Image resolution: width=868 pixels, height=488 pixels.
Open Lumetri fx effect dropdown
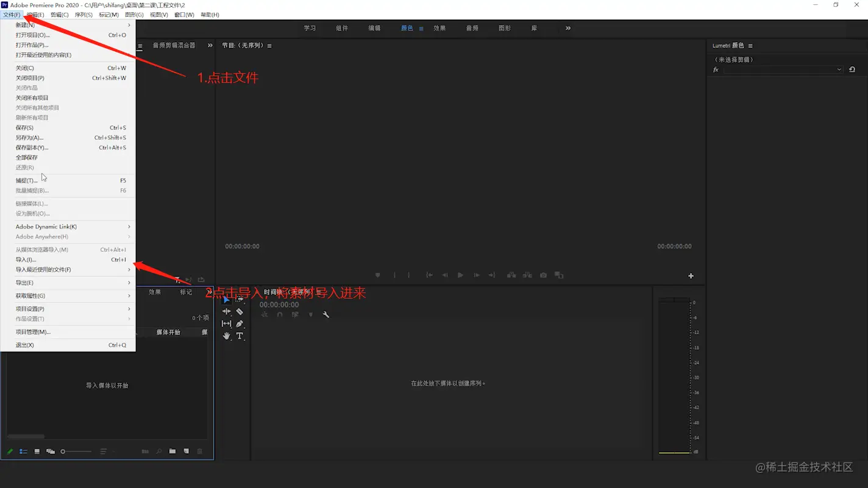[x=783, y=69]
